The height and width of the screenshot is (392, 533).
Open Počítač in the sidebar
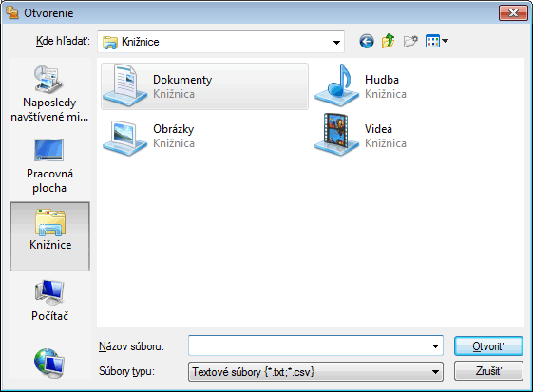pos(49,300)
